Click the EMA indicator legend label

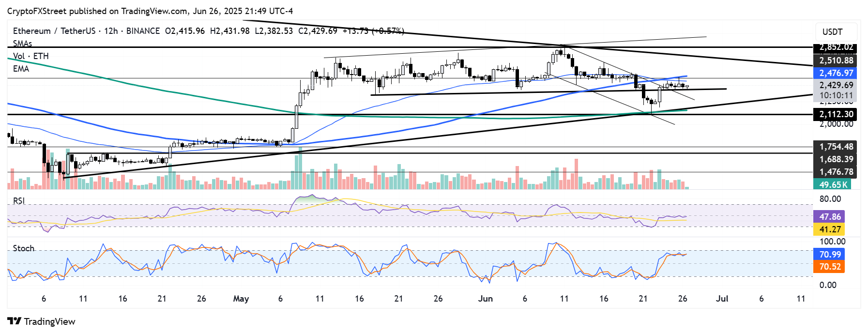[x=21, y=69]
